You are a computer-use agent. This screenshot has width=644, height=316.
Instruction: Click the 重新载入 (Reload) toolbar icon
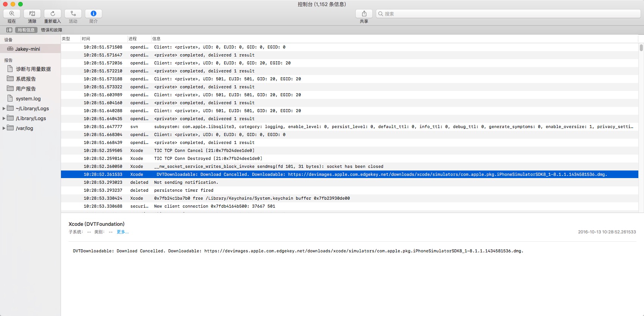(x=53, y=14)
